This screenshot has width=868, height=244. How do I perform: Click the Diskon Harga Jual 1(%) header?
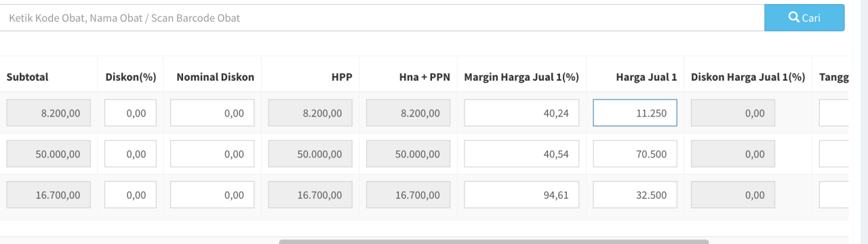pos(748,77)
